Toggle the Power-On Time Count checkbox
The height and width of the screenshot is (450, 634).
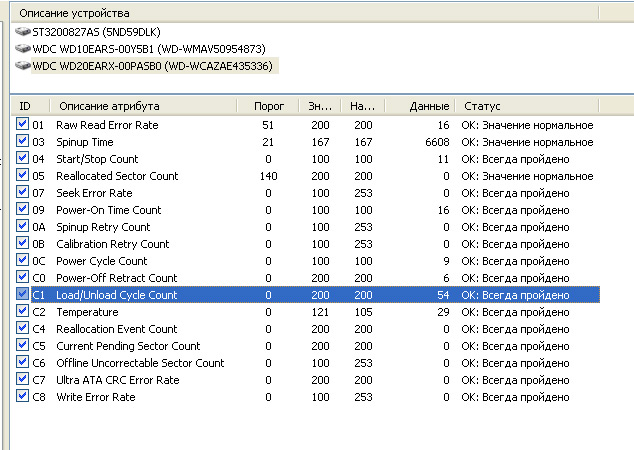click(x=22, y=209)
